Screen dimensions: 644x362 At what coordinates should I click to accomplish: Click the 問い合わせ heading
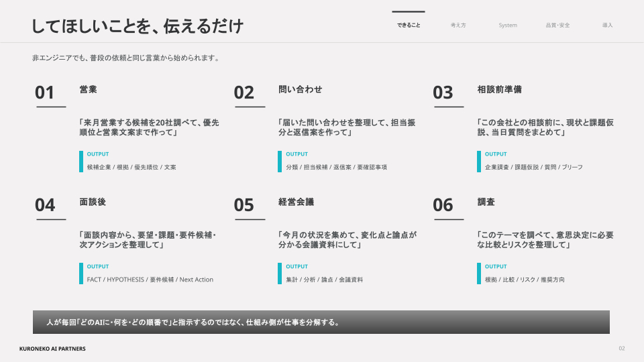301,89
